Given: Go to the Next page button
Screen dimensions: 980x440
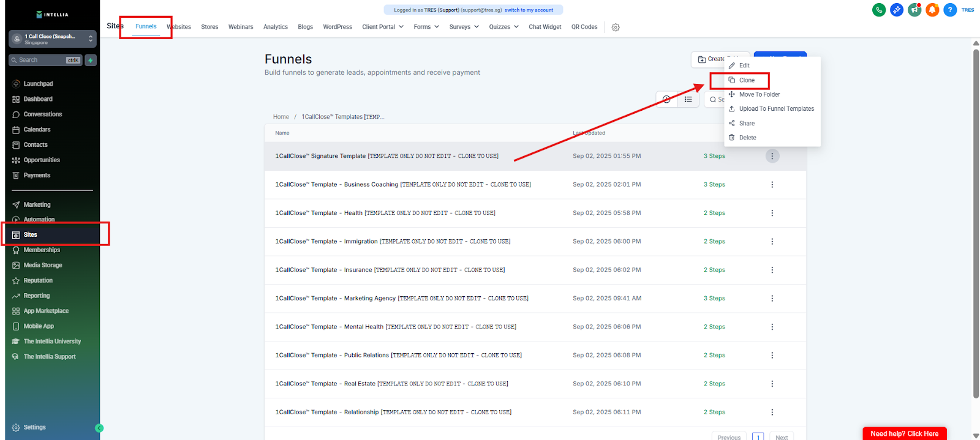Looking at the screenshot, I should 782,437.
